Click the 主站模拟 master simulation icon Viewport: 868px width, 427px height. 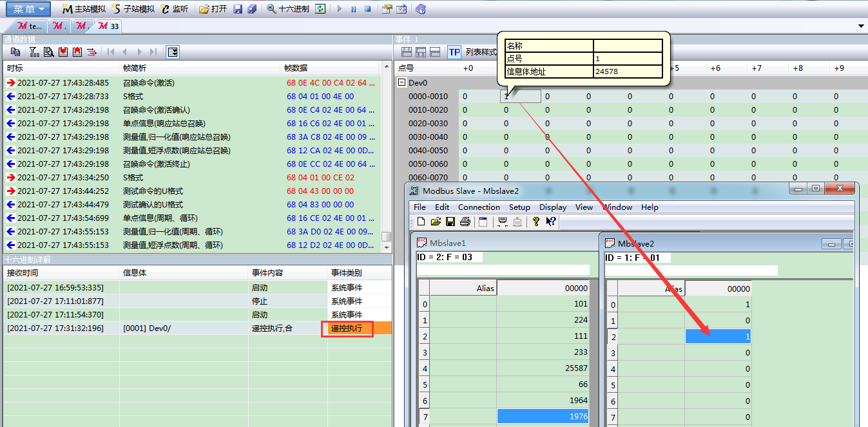tap(67, 9)
